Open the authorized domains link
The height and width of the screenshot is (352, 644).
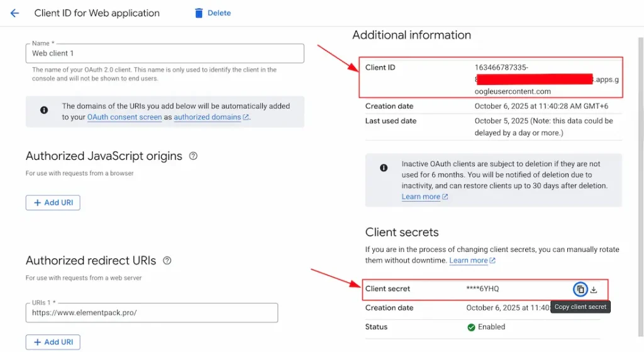pos(208,117)
